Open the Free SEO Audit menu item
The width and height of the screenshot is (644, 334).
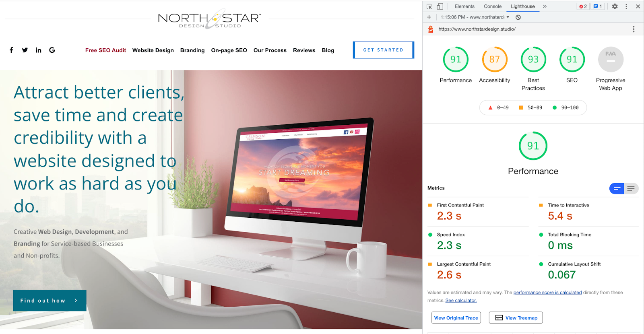[x=105, y=50]
